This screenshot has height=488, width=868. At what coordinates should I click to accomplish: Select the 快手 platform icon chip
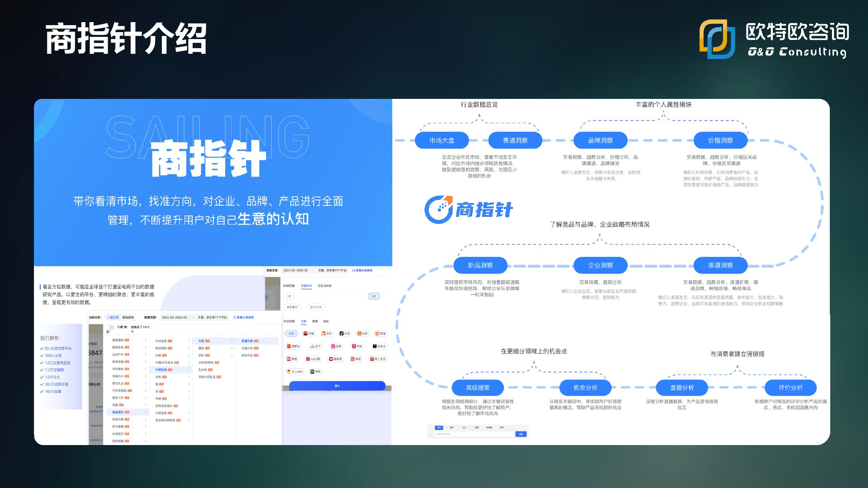pyautogui.click(x=362, y=334)
